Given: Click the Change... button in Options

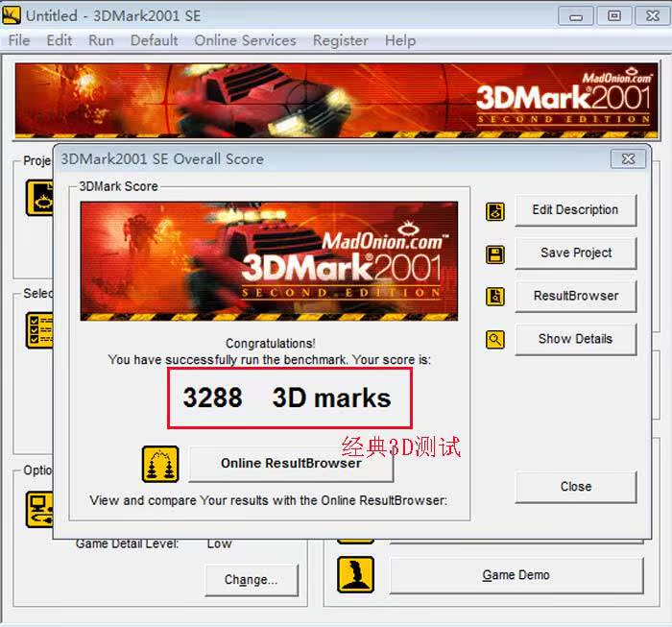Looking at the screenshot, I should coord(252,580).
